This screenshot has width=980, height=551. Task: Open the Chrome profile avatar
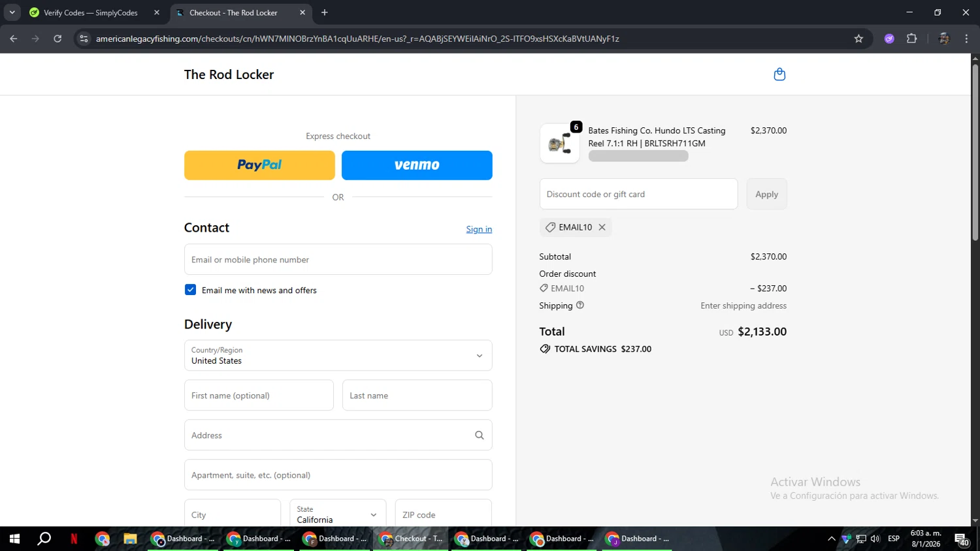click(x=943, y=39)
